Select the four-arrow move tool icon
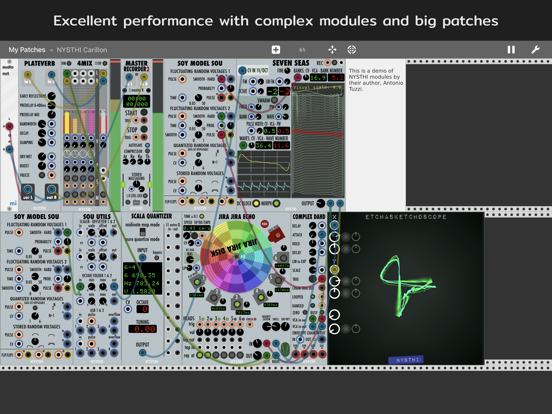The width and height of the screenshot is (552, 414). (332, 50)
